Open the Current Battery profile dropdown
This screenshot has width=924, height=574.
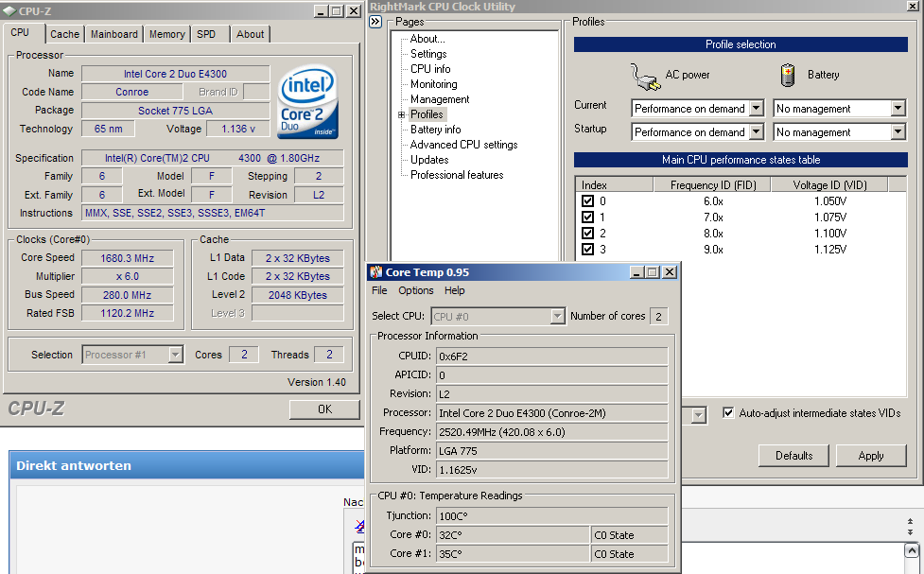click(x=898, y=109)
